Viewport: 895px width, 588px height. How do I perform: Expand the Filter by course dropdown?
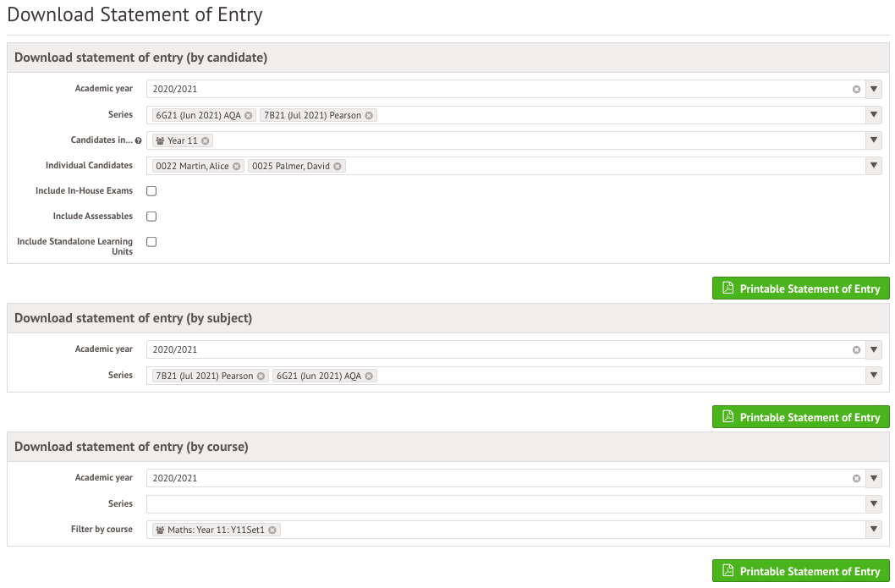(873, 530)
